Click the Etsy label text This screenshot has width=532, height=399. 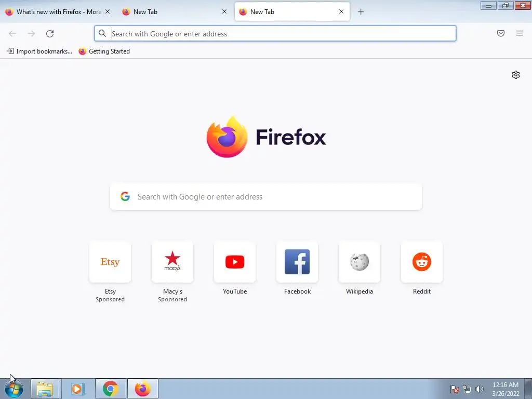tap(110, 291)
